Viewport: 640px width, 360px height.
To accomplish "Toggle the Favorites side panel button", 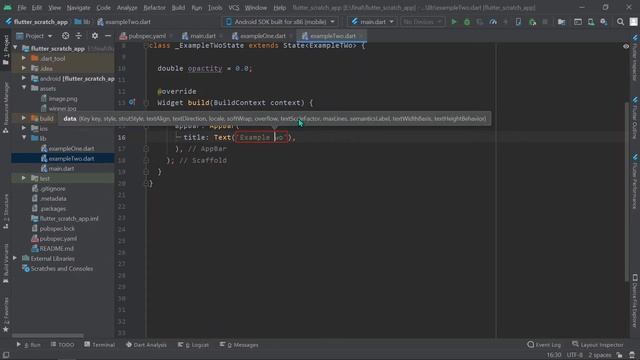I will click(x=6, y=314).
